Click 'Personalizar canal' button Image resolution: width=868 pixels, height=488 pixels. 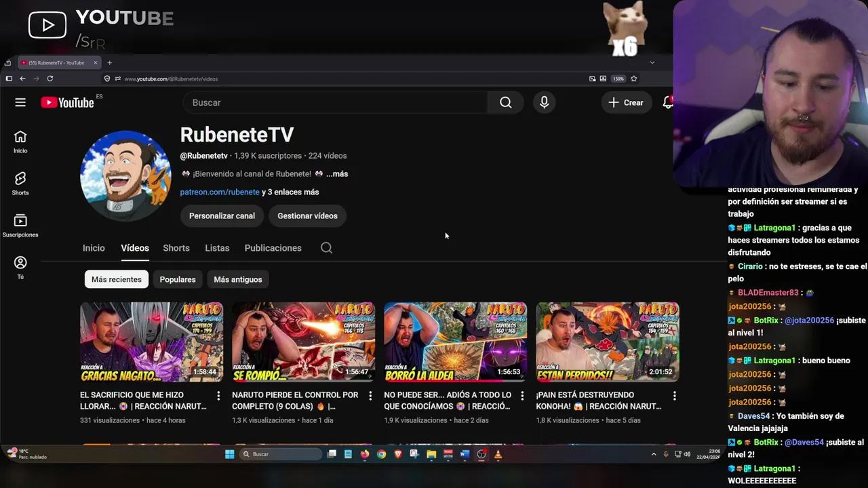pos(222,216)
